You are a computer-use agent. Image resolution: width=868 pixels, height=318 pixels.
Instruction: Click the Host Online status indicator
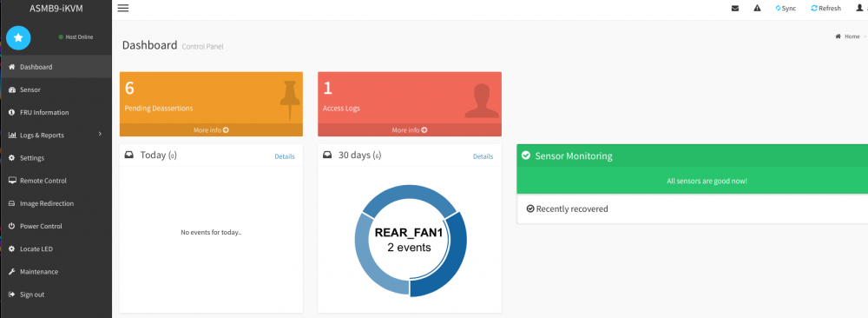coord(76,37)
